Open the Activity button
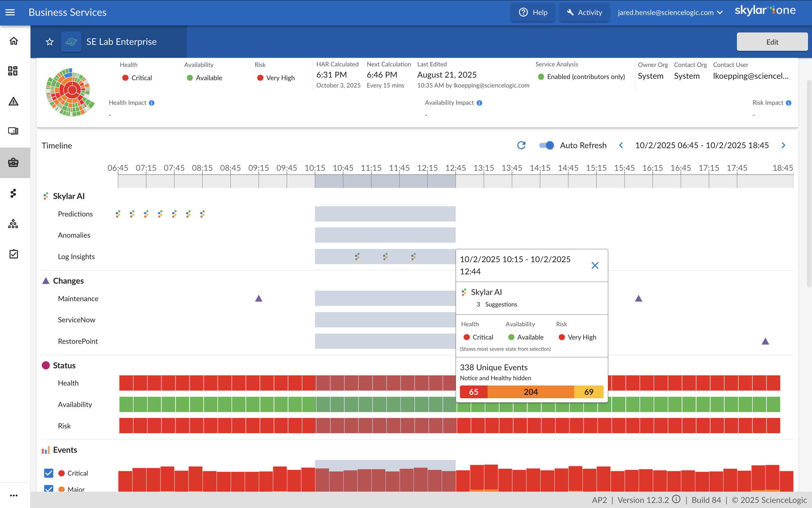This screenshot has width=812, height=508. [x=584, y=12]
